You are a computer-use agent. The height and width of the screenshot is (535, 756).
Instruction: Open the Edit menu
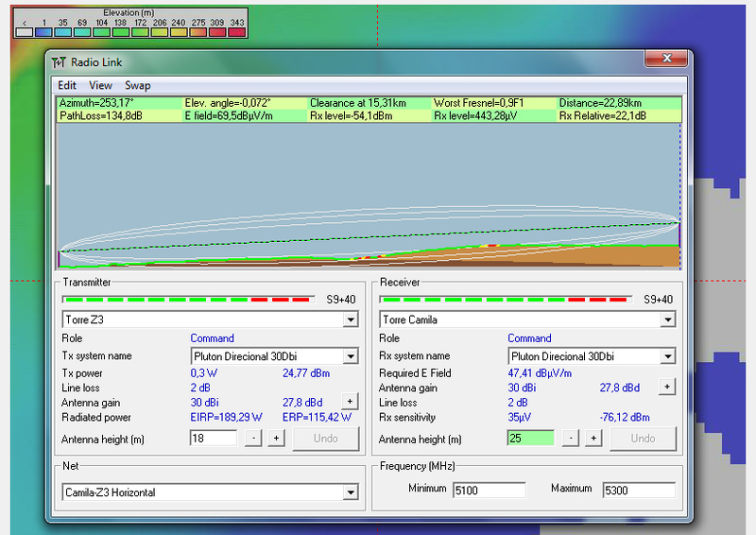tap(67, 85)
